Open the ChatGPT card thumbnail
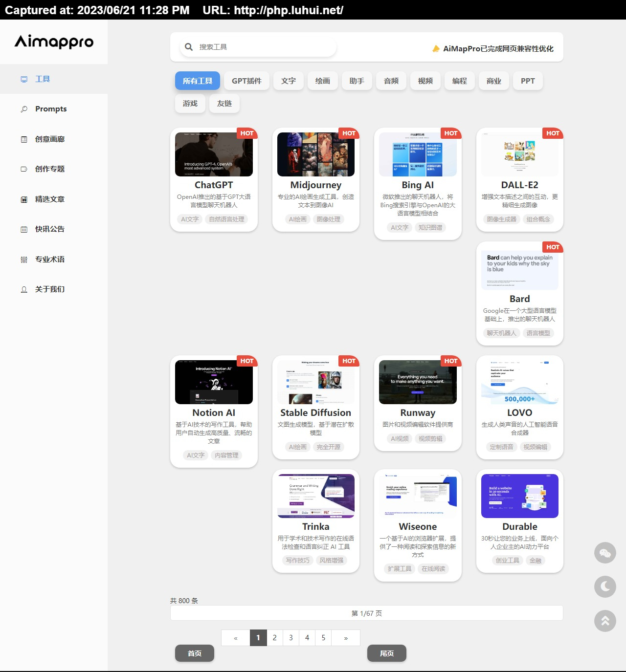The height and width of the screenshot is (672, 626). [x=214, y=154]
